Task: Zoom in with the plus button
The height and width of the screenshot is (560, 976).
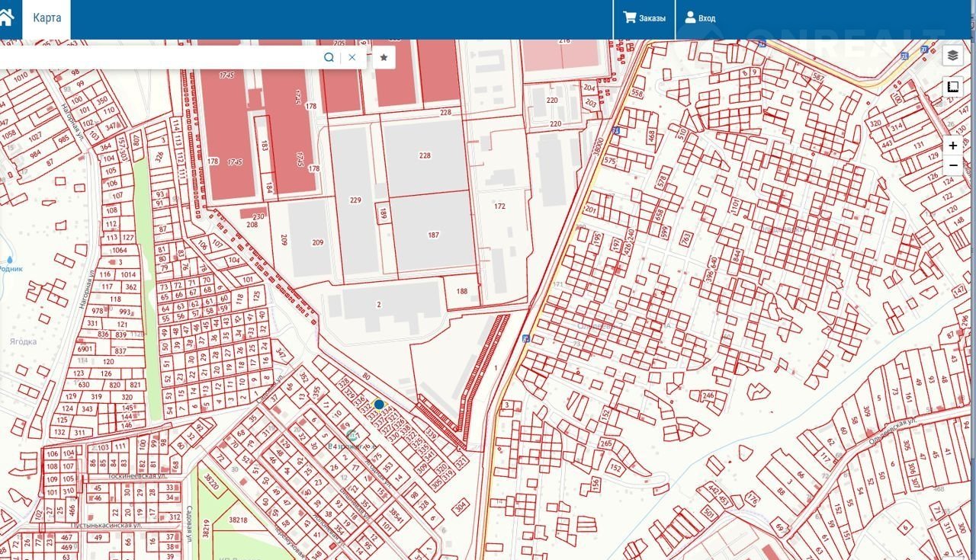Action: pyautogui.click(x=952, y=146)
